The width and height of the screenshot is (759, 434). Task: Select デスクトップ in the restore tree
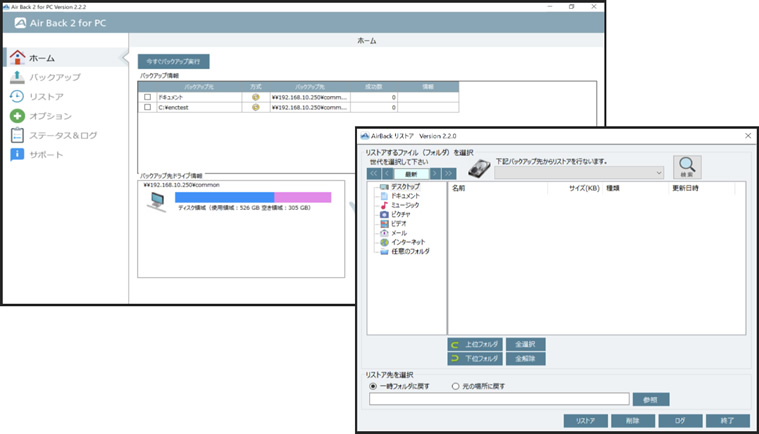405,186
